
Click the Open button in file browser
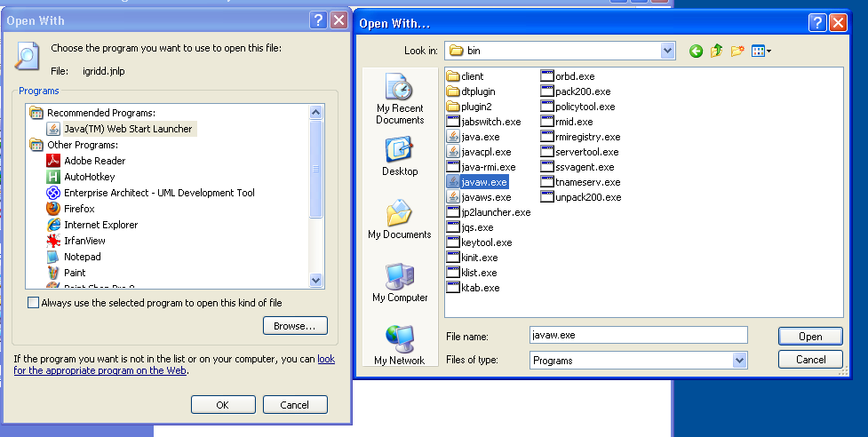click(810, 337)
